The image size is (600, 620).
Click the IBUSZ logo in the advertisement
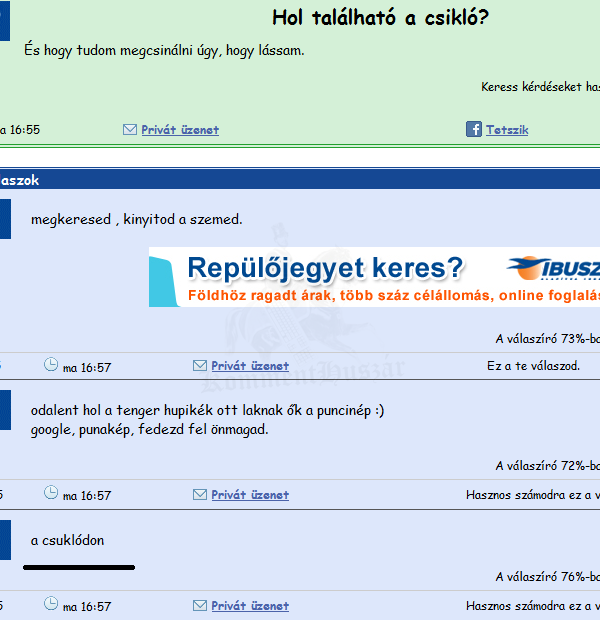click(x=555, y=268)
